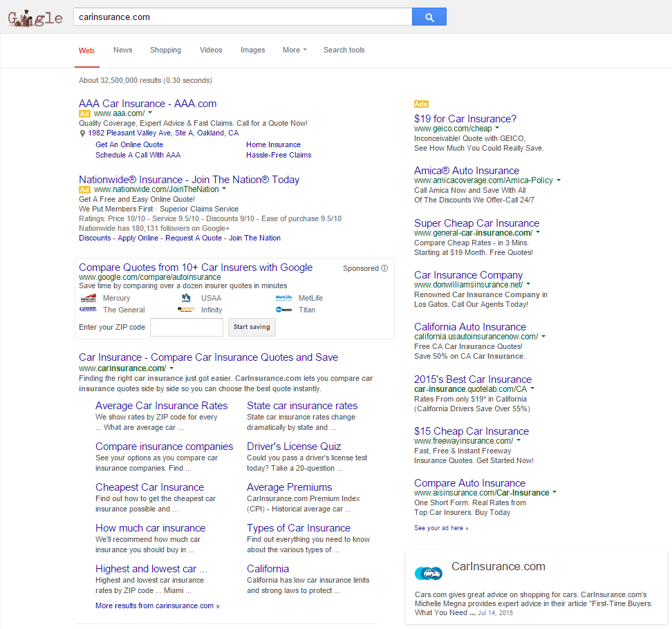Click the yellow Ad badge for Nationwide
The image size is (672, 629).
coord(84,190)
